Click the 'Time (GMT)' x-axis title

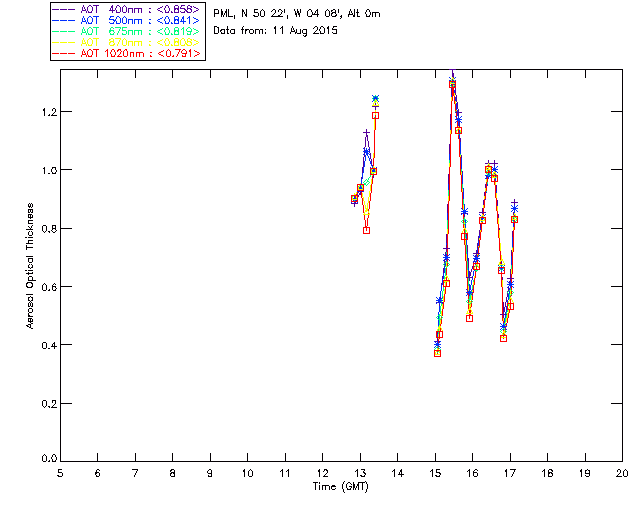[341, 486]
